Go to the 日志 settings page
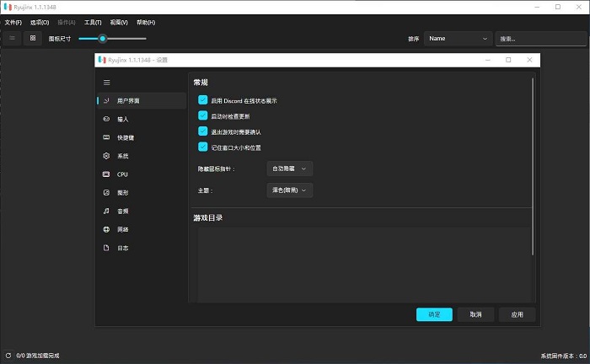Viewport: 590px width, 364px height. tap(142, 249)
